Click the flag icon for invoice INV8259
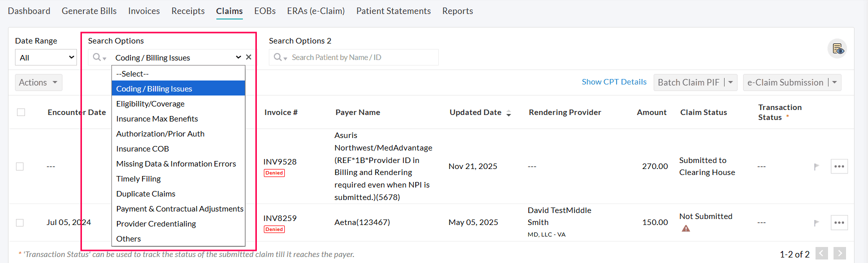This screenshot has width=868, height=263. tap(817, 222)
